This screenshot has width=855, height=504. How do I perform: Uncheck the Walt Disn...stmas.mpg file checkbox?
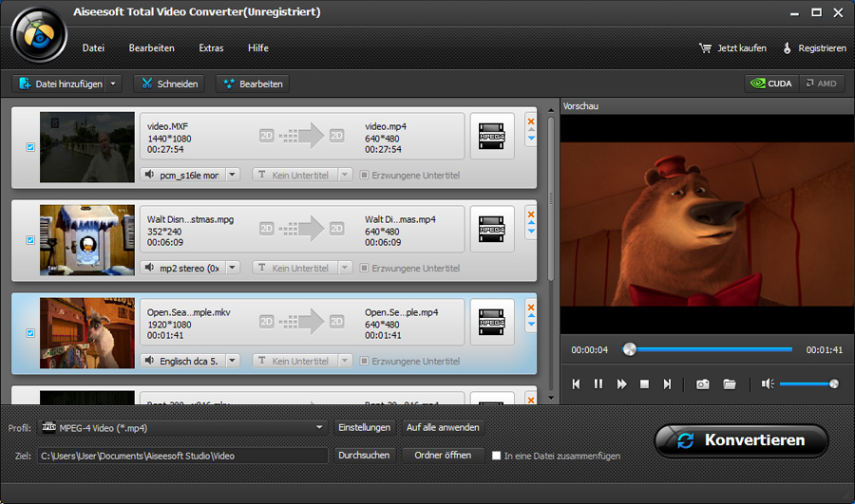click(30, 240)
